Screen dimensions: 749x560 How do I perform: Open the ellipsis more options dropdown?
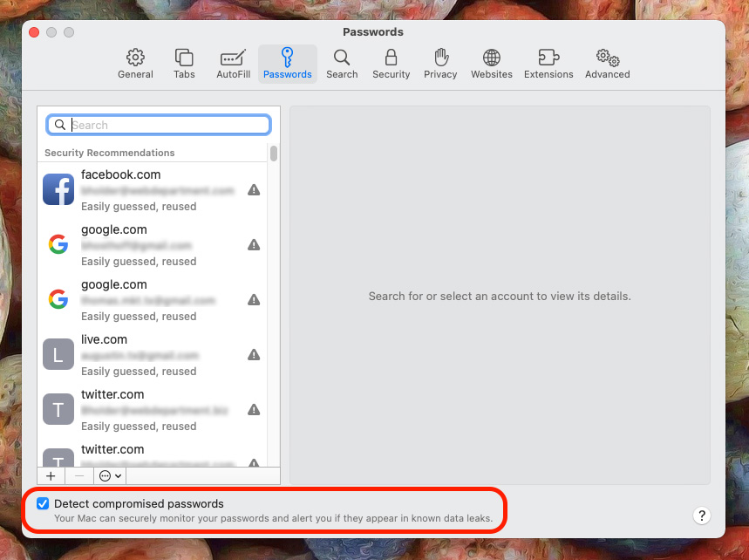point(111,476)
